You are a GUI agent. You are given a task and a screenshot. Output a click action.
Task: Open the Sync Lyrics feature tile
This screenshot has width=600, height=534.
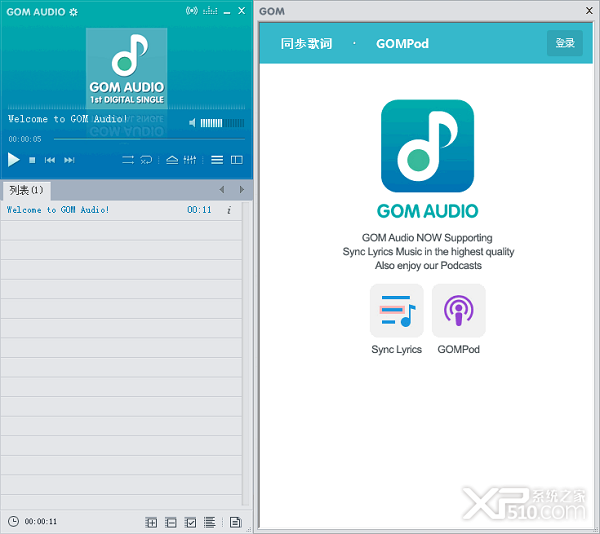coord(396,310)
